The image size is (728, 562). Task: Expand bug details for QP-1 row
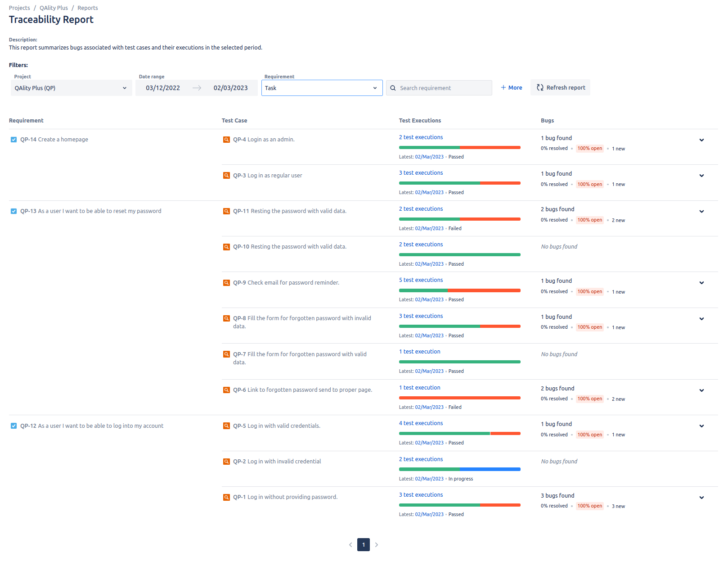[701, 498]
